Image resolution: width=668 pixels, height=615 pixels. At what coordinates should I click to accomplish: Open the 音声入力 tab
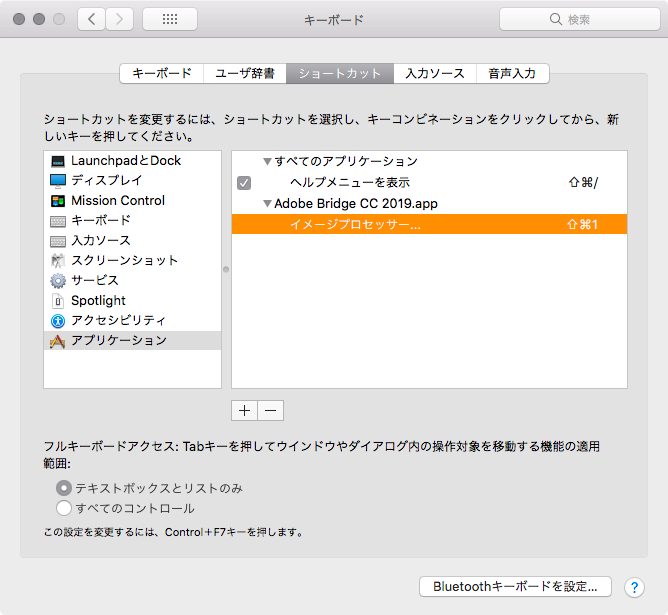pos(513,73)
